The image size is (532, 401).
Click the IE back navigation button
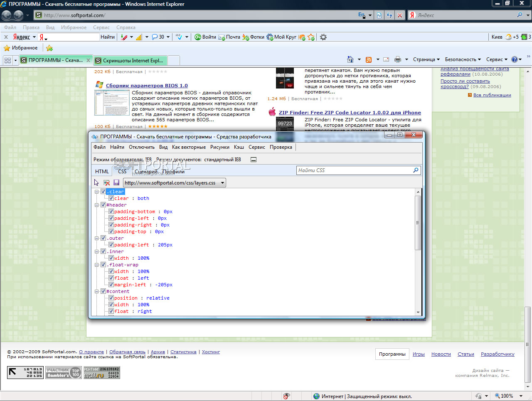6,15
